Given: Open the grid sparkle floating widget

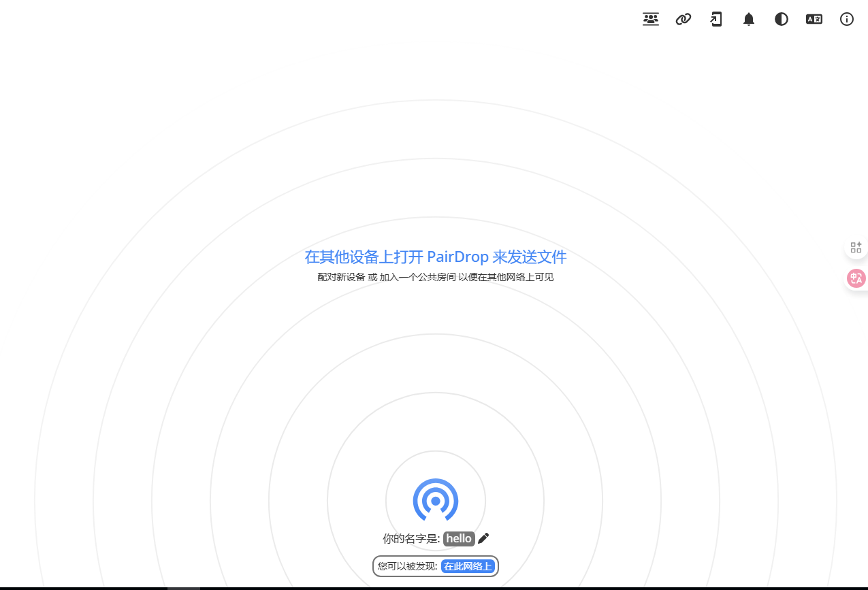Looking at the screenshot, I should pyautogui.click(x=856, y=247).
